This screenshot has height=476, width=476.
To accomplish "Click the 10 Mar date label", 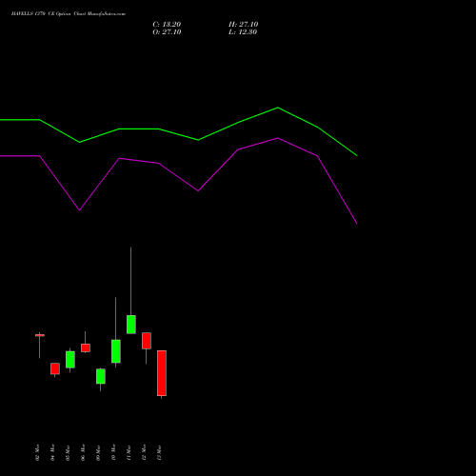I will click(x=113, y=452).
